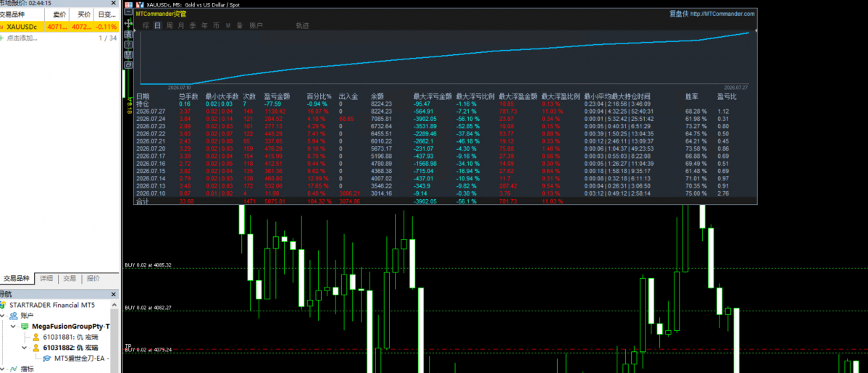868x373 pixels.
Task: Click 点击添加 to add a symbol
Action: coord(22,38)
